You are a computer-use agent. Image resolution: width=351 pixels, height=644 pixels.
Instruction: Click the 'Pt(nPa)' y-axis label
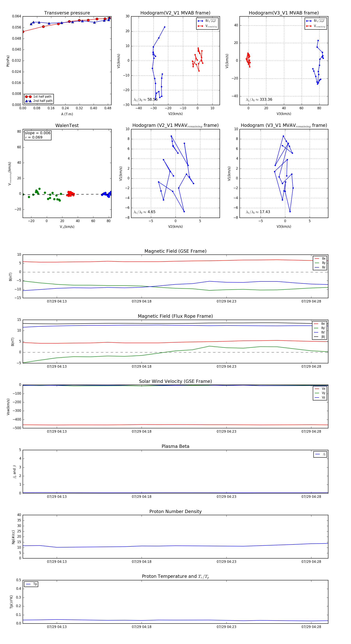pyautogui.click(x=8, y=61)
